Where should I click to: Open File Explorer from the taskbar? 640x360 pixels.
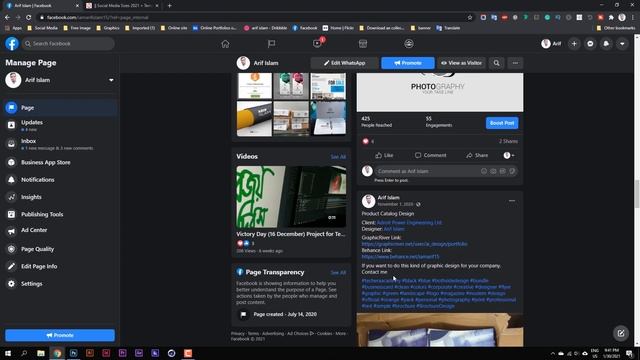pos(41,353)
